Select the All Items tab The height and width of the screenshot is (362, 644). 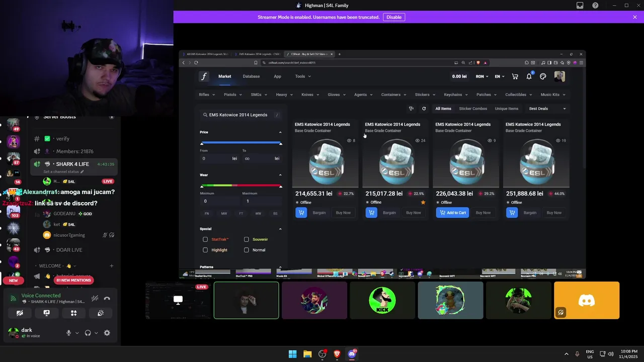(443, 109)
